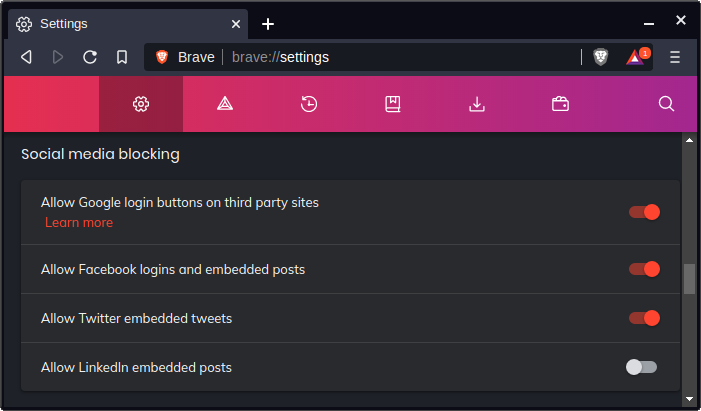701x411 pixels.
Task: Open the Wallet icon in navigation bar
Action: click(561, 104)
